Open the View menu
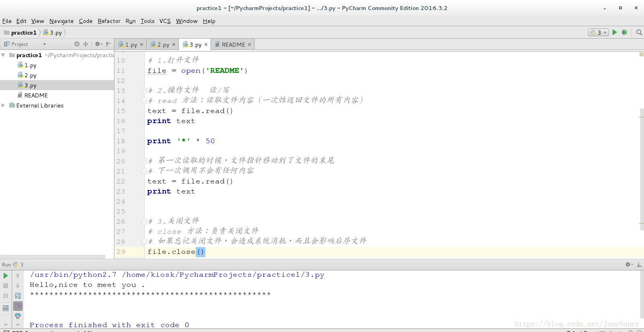 [37, 21]
